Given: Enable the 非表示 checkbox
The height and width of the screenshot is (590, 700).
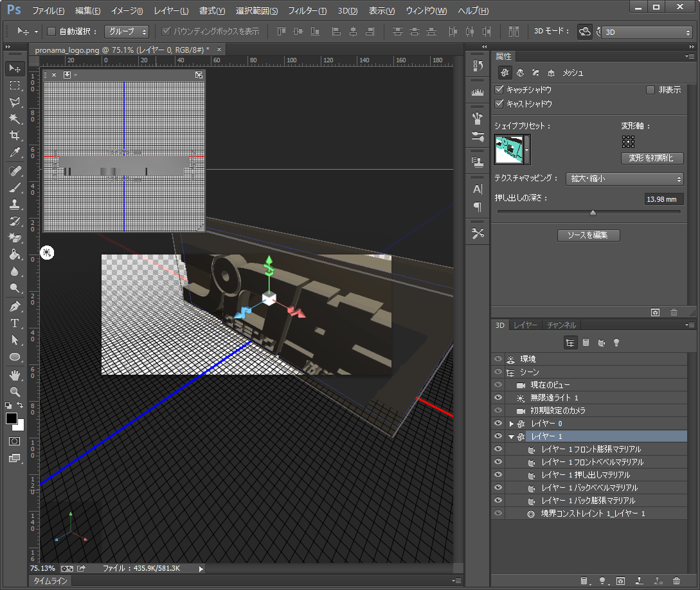Looking at the screenshot, I should 651,90.
